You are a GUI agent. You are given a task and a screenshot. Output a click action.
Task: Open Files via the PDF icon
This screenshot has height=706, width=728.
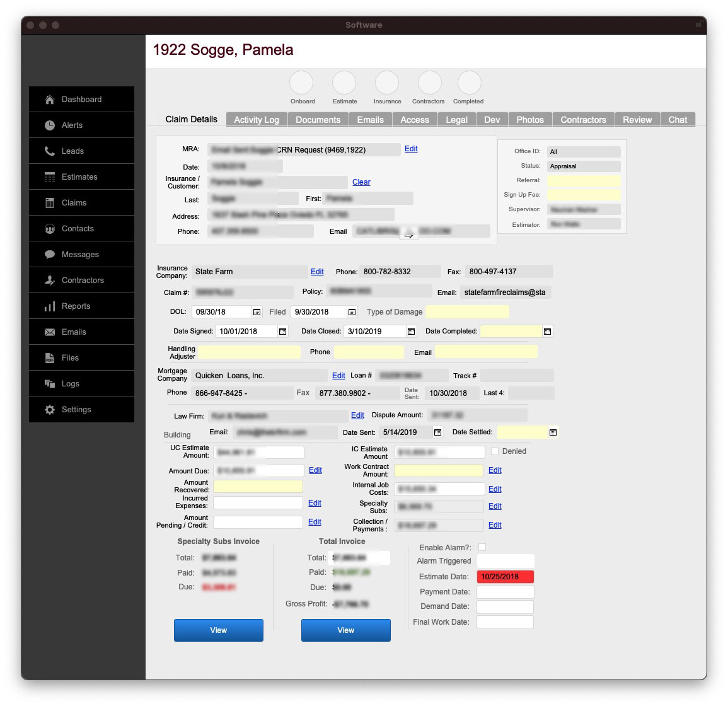[50, 358]
